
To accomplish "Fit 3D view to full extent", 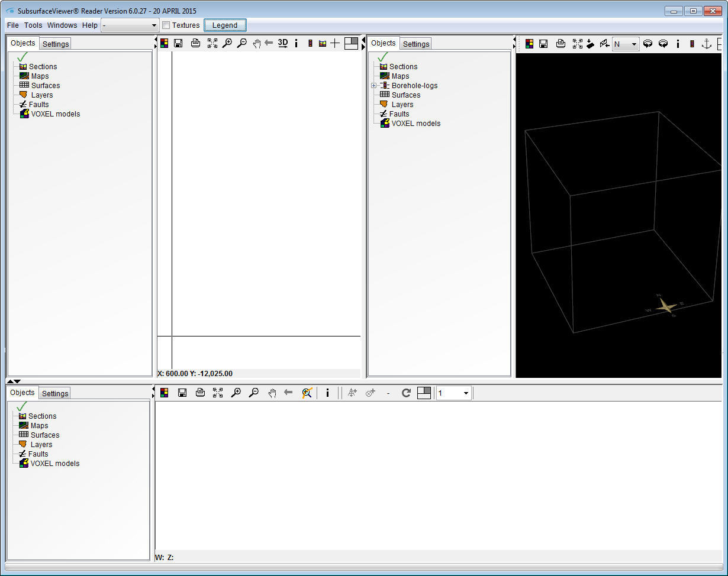I will (x=578, y=44).
